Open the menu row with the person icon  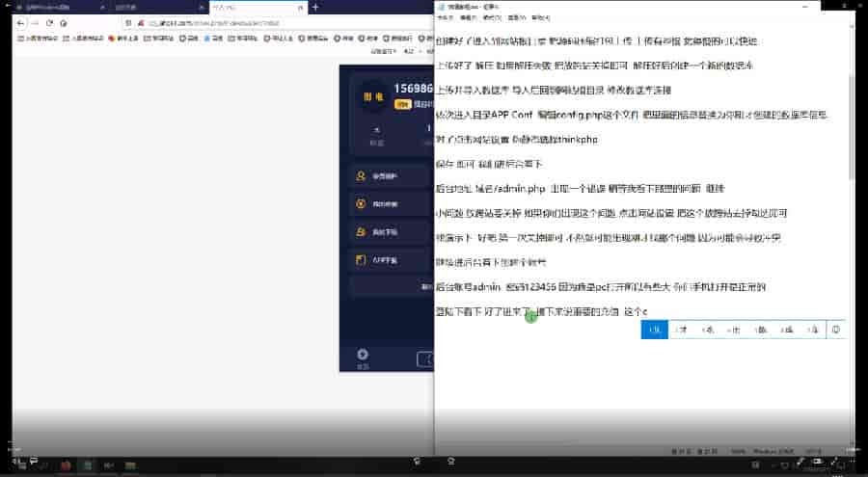click(x=391, y=176)
